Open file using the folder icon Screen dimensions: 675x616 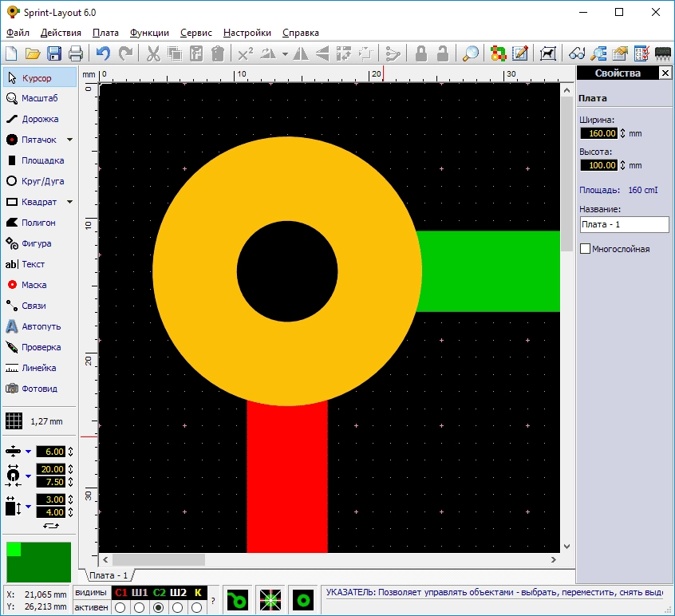(33, 53)
